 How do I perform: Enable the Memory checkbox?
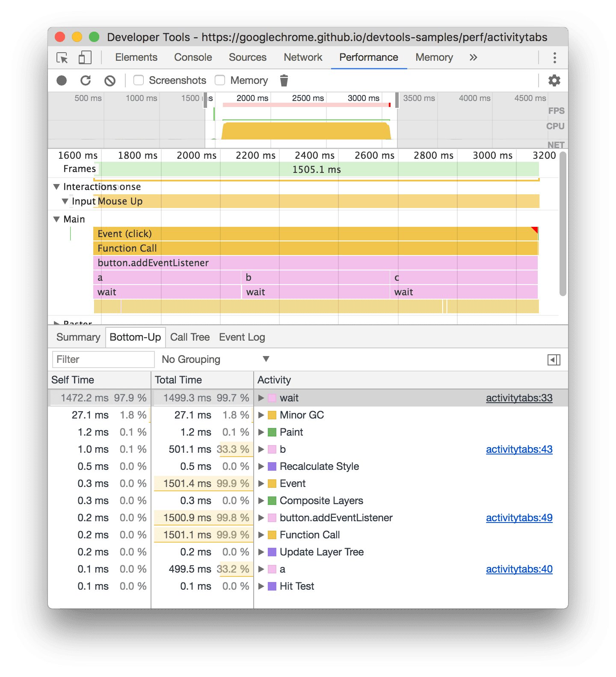click(220, 80)
